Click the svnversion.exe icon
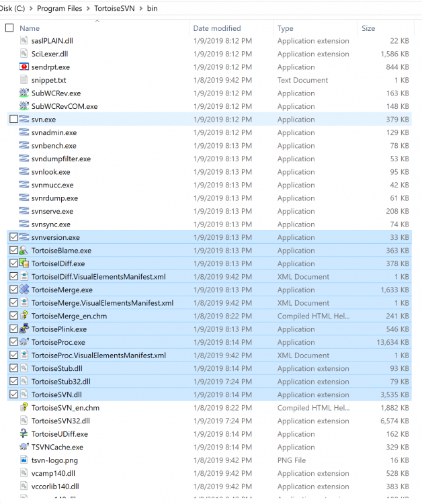 tap(24, 237)
